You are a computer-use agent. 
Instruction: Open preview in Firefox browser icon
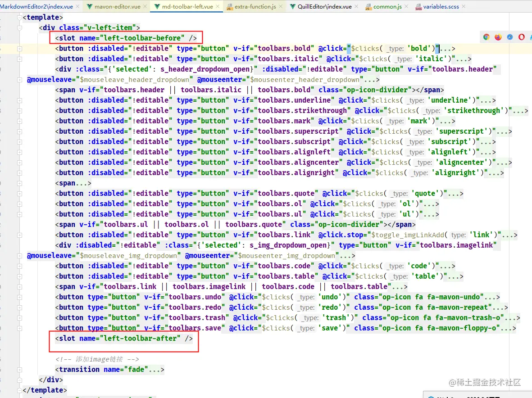[498, 37]
